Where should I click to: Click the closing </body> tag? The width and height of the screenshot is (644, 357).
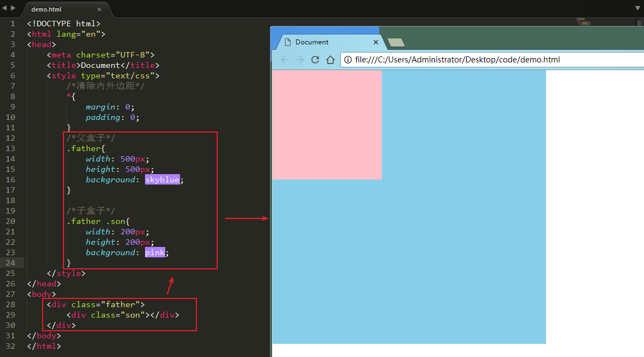(x=44, y=336)
